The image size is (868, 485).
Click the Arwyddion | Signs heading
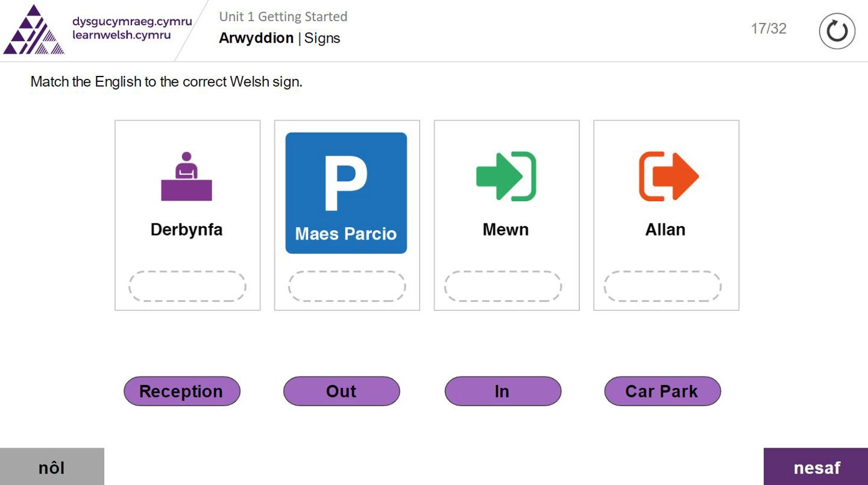click(x=279, y=38)
